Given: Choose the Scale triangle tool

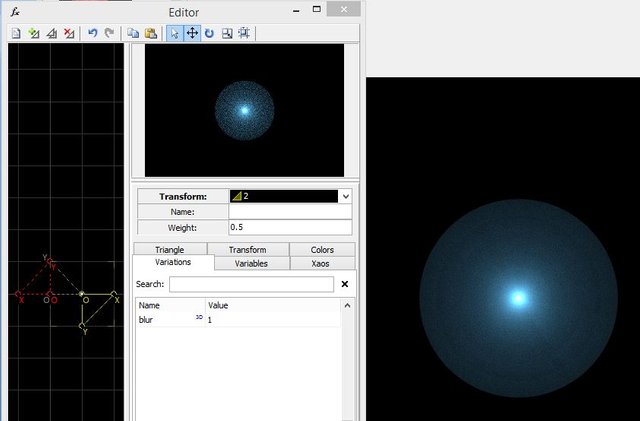Looking at the screenshot, I should pos(227,33).
